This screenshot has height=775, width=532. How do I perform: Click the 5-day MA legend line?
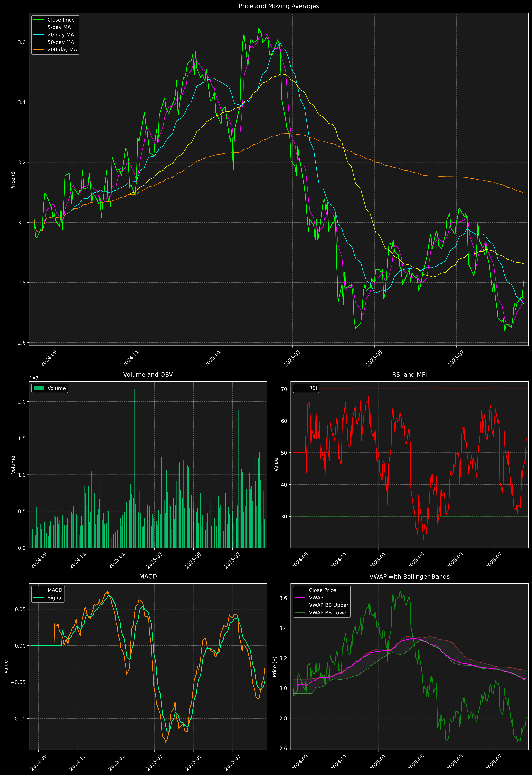[39, 27]
